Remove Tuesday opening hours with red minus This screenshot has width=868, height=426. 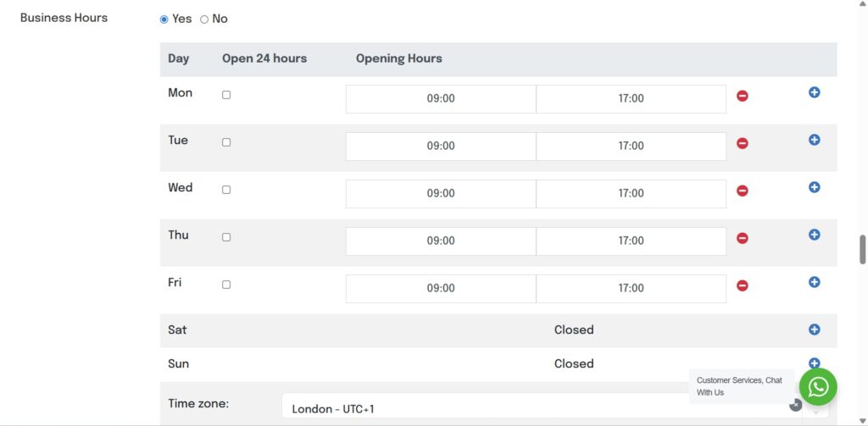pos(743,144)
